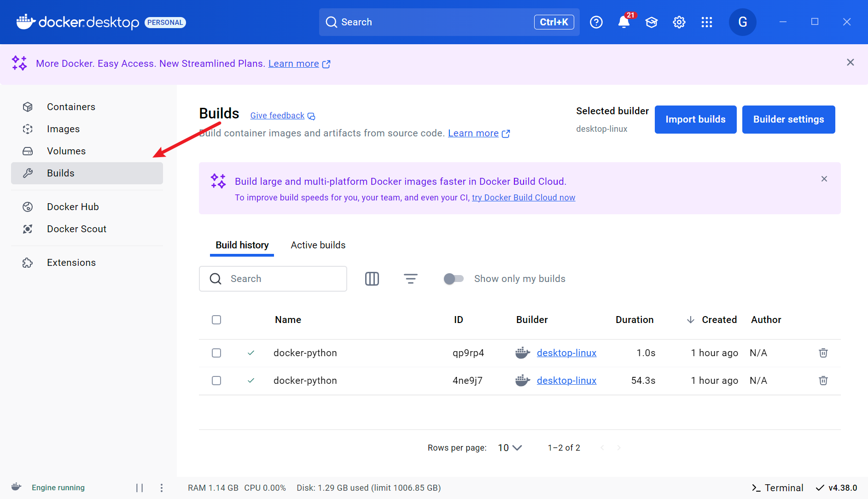Follow the Give feedback link
The height and width of the screenshot is (499, 868).
[283, 116]
